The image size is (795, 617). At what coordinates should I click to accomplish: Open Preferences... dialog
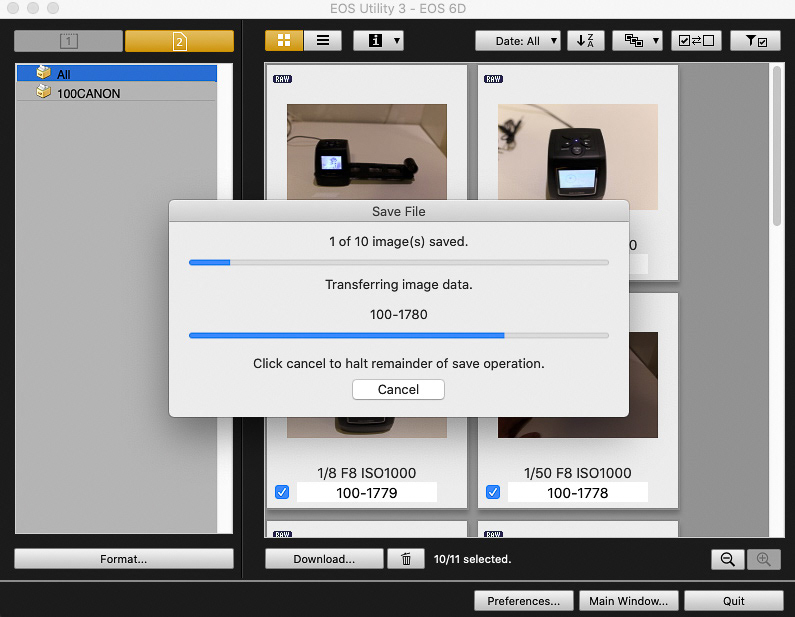524,601
